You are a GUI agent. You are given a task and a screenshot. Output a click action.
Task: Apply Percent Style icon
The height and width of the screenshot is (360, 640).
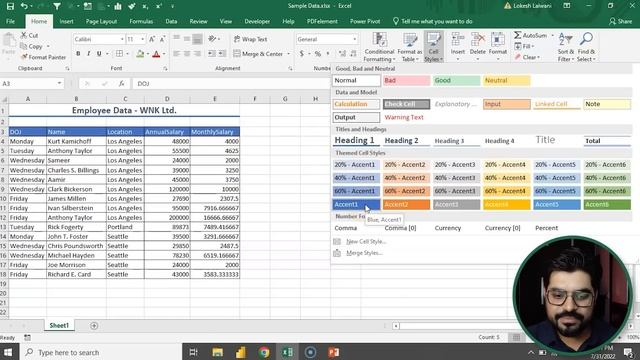pyautogui.click(x=318, y=53)
